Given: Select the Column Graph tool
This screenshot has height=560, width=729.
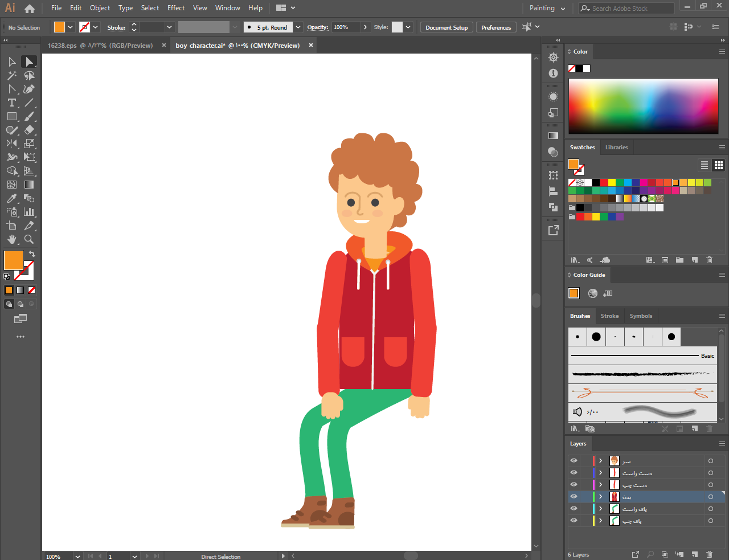Looking at the screenshot, I should (29, 212).
